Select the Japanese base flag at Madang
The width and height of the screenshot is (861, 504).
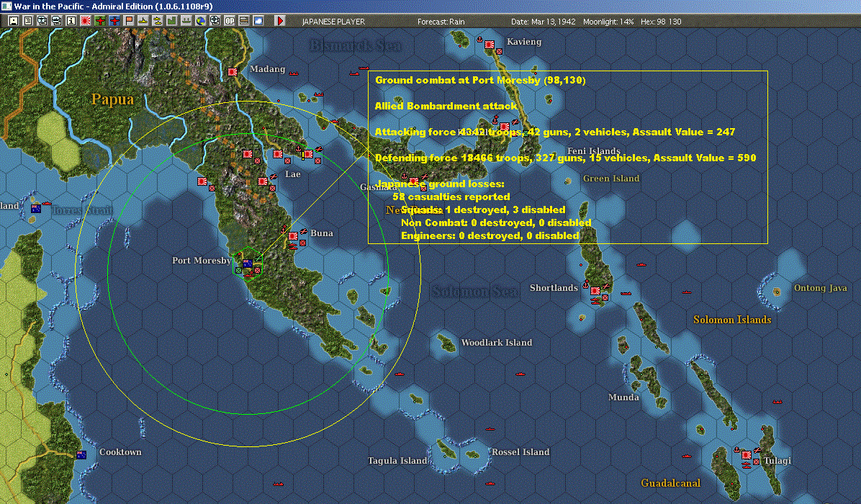tap(233, 72)
